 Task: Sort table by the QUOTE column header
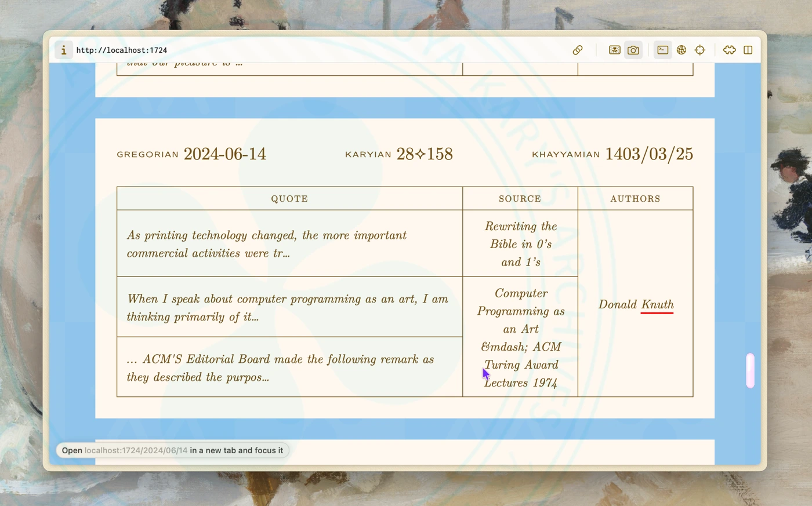pyautogui.click(x=289, y=198)
